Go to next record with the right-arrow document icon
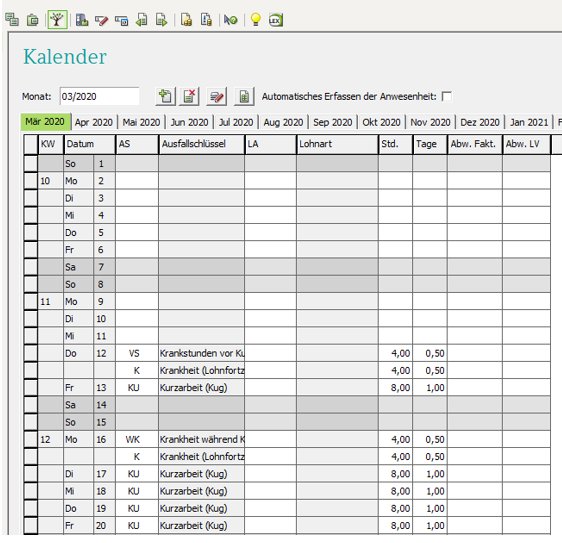 pyautogui.click(x=161, y=20)
